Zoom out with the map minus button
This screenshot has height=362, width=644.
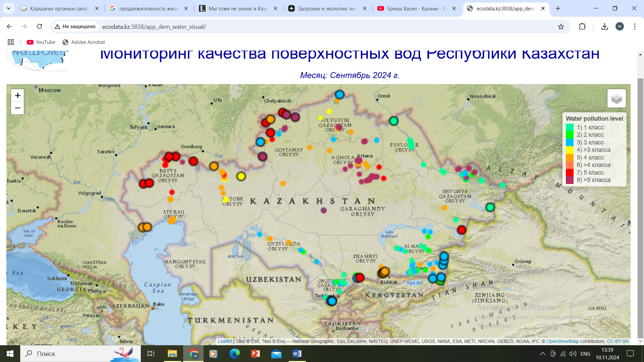pos(17,108)
